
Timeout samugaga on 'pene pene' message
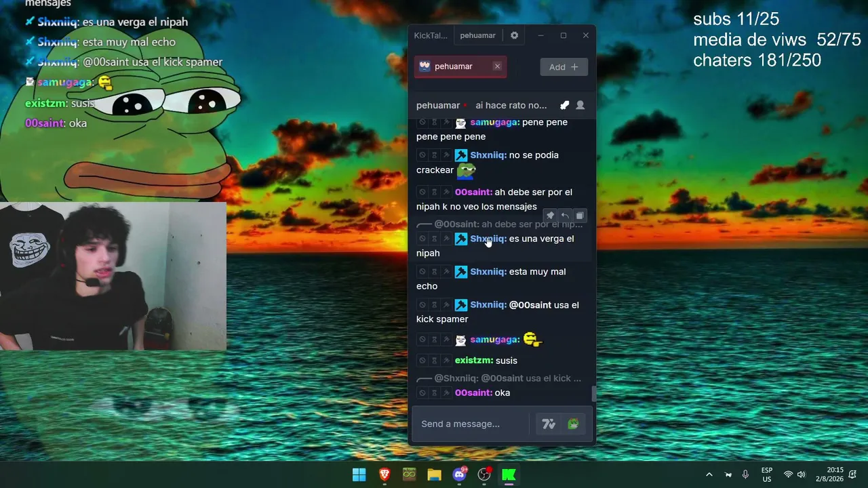pos(435,122)
